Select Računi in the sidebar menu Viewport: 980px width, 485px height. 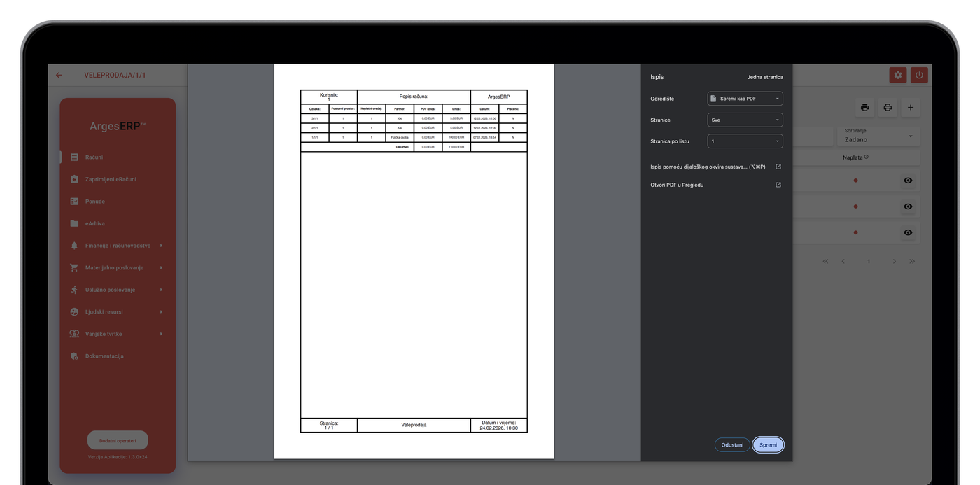[x=94, y=157]
